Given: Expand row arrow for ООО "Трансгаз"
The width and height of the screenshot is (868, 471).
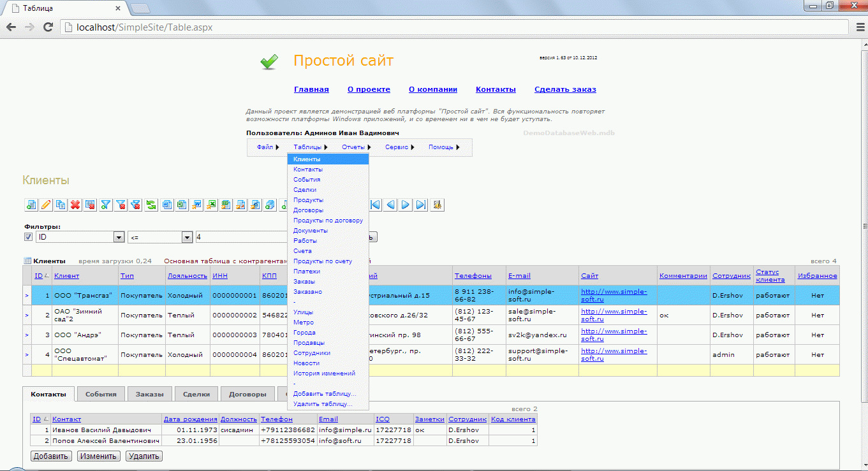Looking at the screenshot, I should [x=27, y=296].
